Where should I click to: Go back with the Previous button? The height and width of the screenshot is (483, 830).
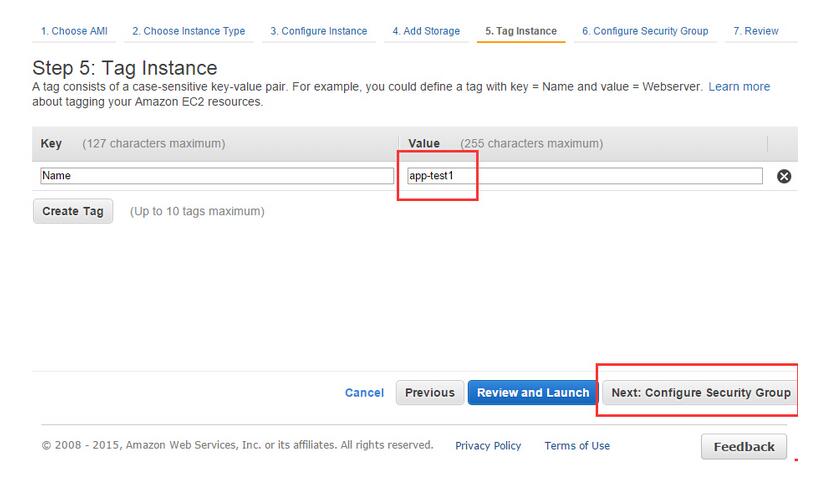pos(430,393)
